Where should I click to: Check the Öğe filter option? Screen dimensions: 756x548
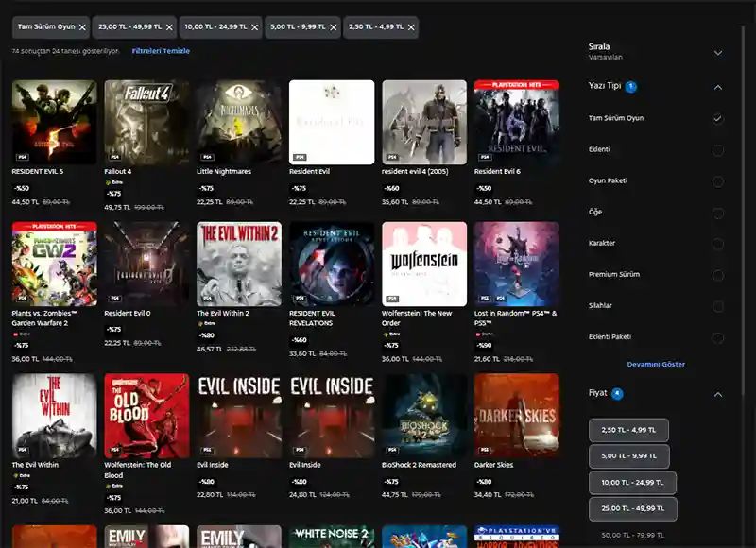(717, 213)
